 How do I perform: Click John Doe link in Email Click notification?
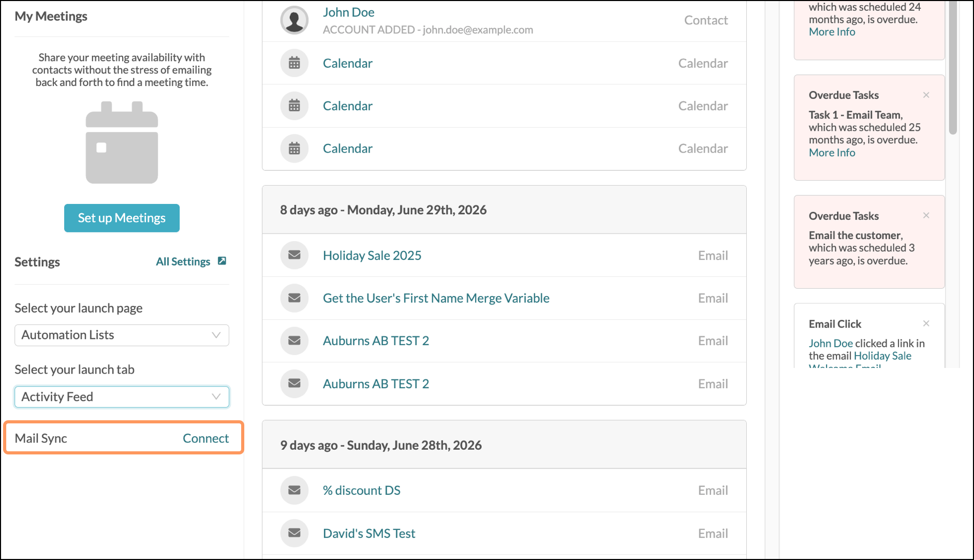click(x=831, y=343)
